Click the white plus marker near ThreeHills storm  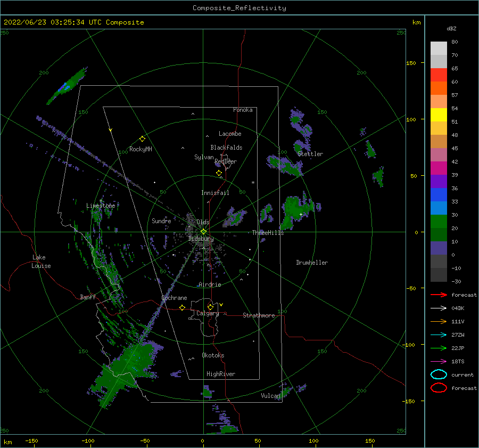click(301, 214)
